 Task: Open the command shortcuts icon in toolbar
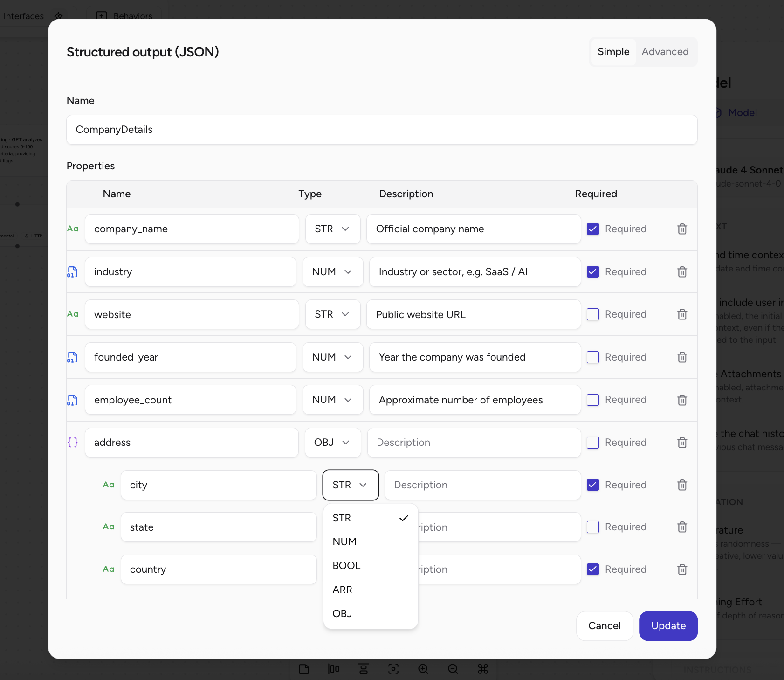pos(483,669)
